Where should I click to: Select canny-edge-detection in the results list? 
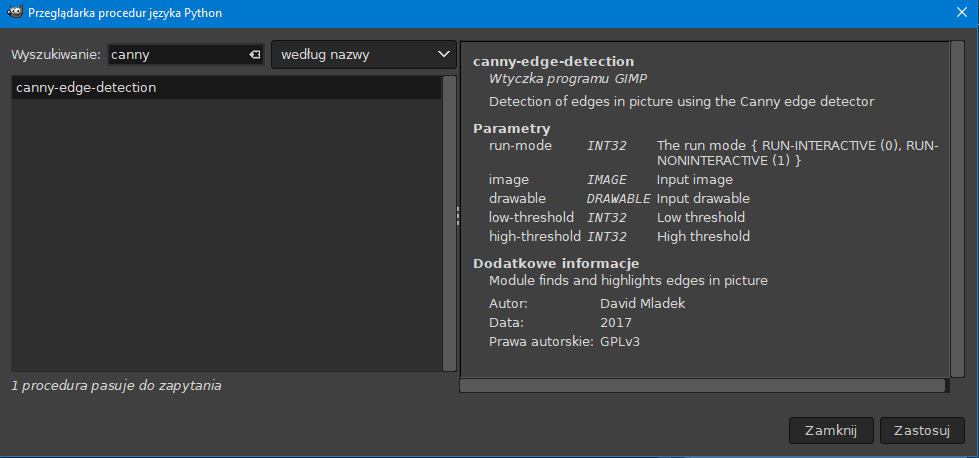(226, 88)
